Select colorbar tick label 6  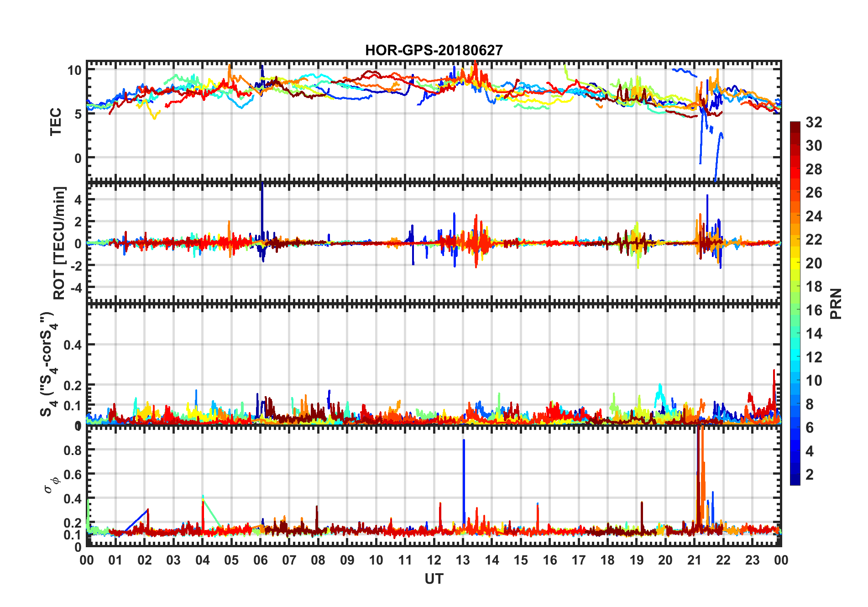click(x=810, y=428)
